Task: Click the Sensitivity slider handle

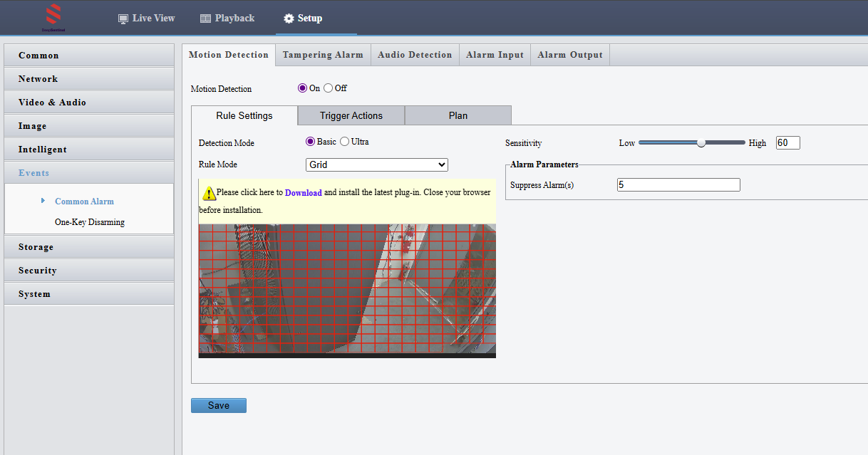Action: coord(701,142)
